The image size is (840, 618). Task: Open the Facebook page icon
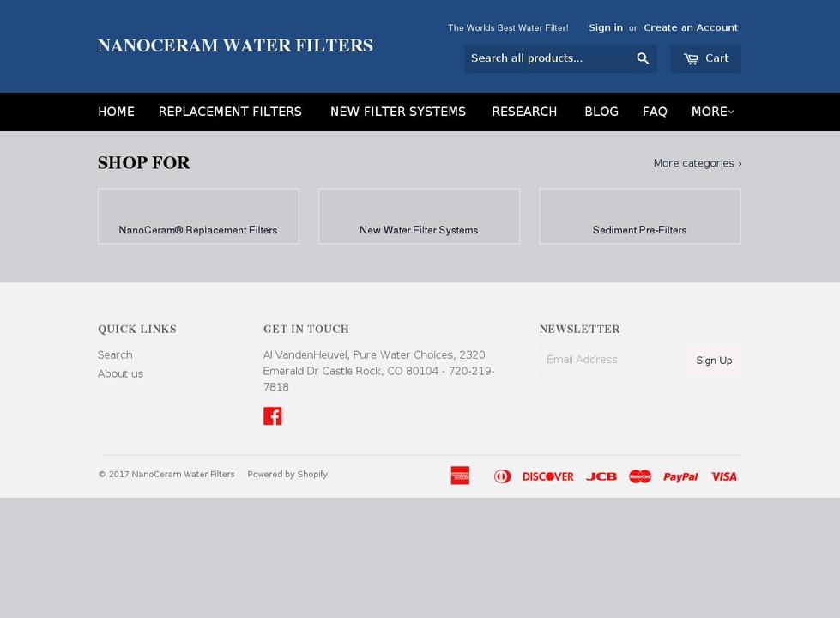tap(272, 416)
